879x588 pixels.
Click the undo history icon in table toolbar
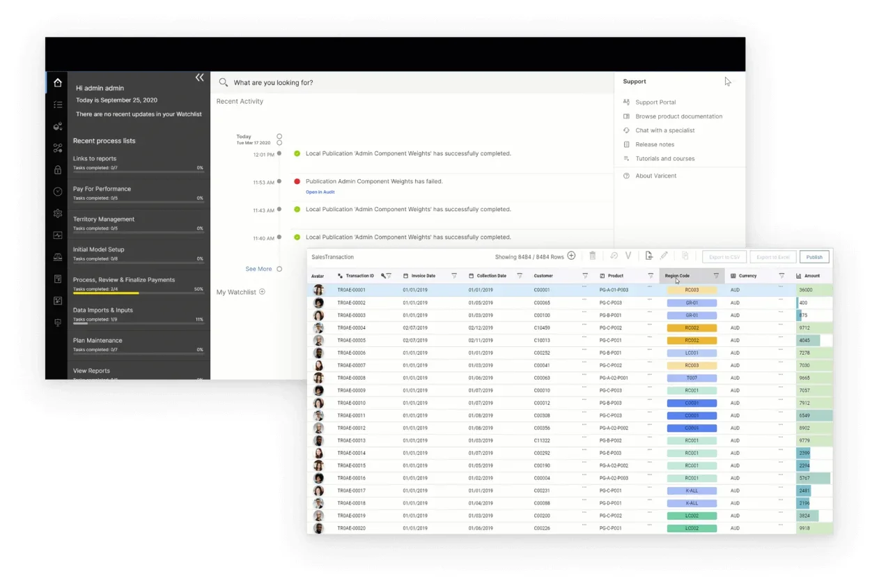pos(614,256)
